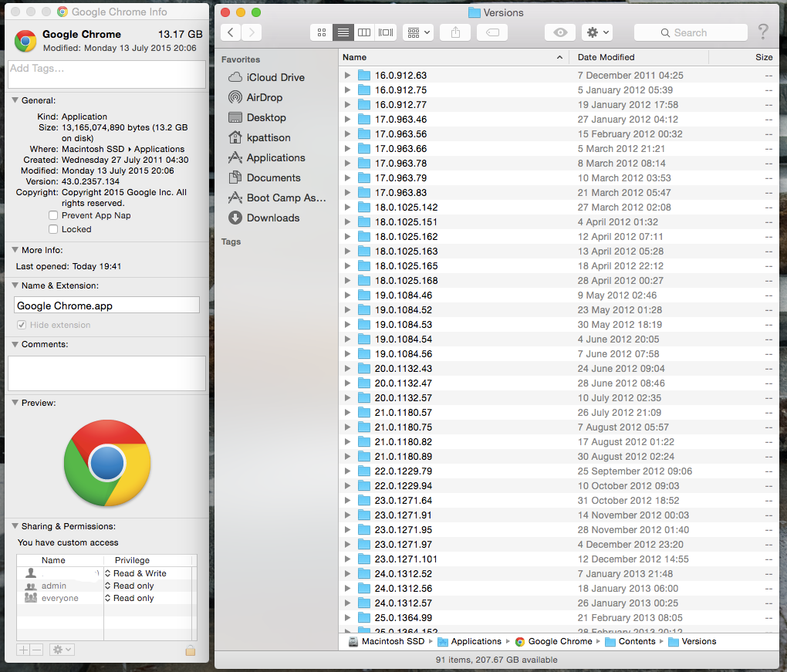
Task: Enable the Locked checkbox
Action: pos(53,229)
